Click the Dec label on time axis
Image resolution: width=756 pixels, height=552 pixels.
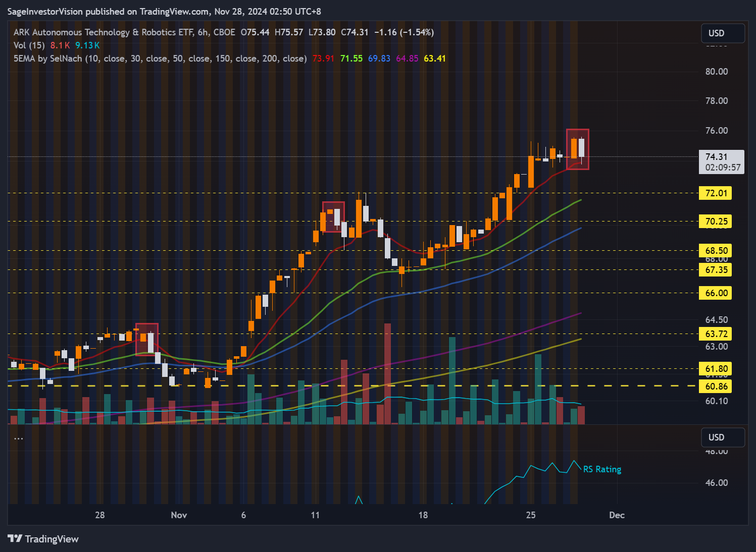click(x=617, y=515)
